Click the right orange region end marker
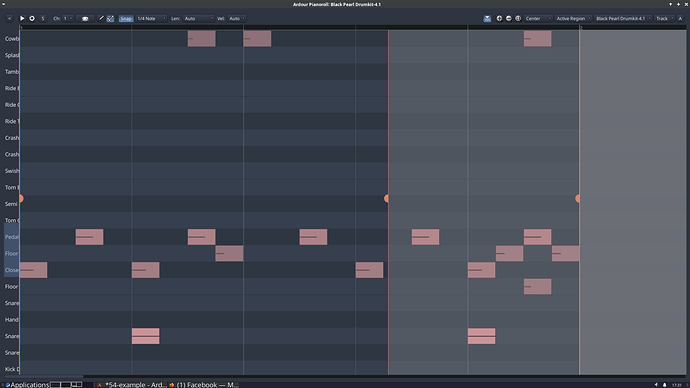This screenshot has height=388, width=690. click(577, 198)
